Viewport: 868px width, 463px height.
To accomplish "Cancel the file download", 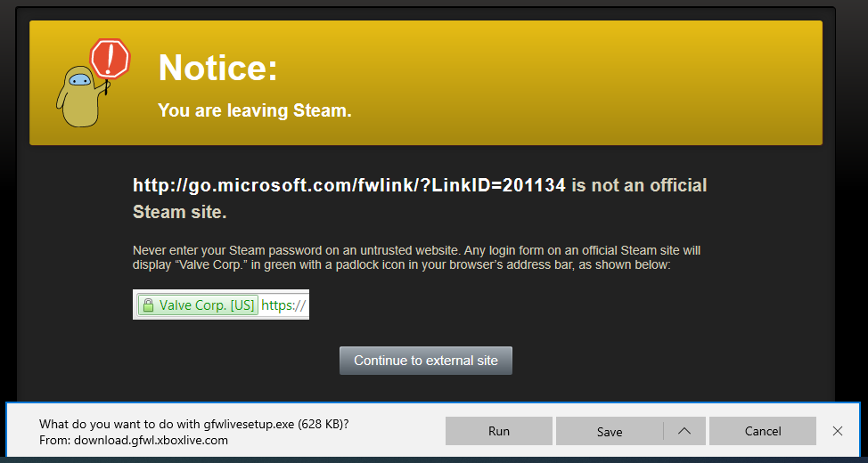I will [763, 431].
